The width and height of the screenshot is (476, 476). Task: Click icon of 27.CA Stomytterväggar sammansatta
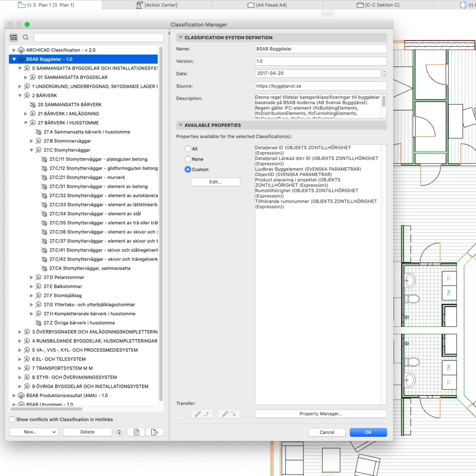[44, 268]
